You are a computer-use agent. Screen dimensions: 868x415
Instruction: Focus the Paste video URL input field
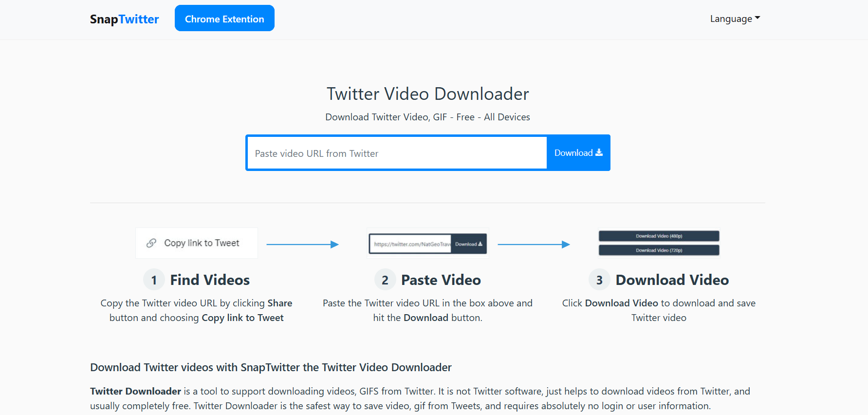(x=397, y=153)
